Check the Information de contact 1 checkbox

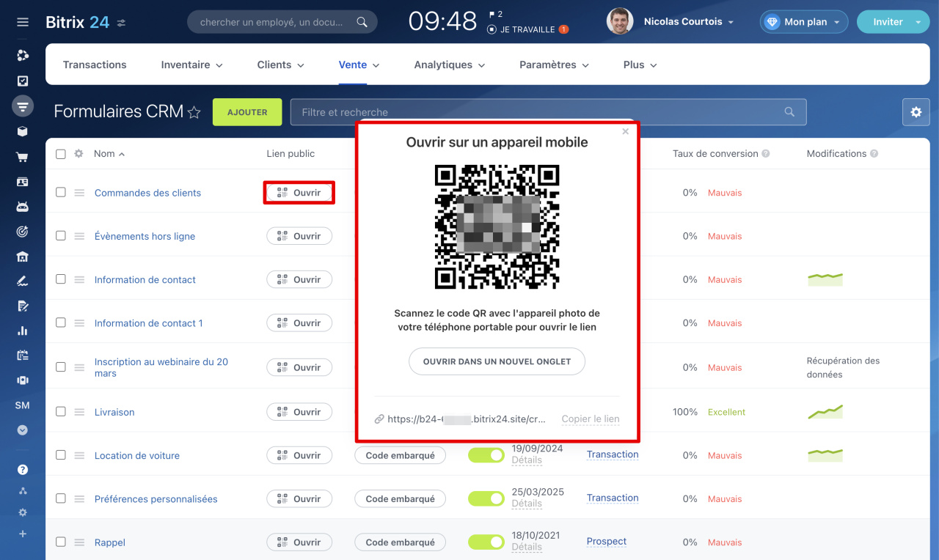[x=61, y=322]
